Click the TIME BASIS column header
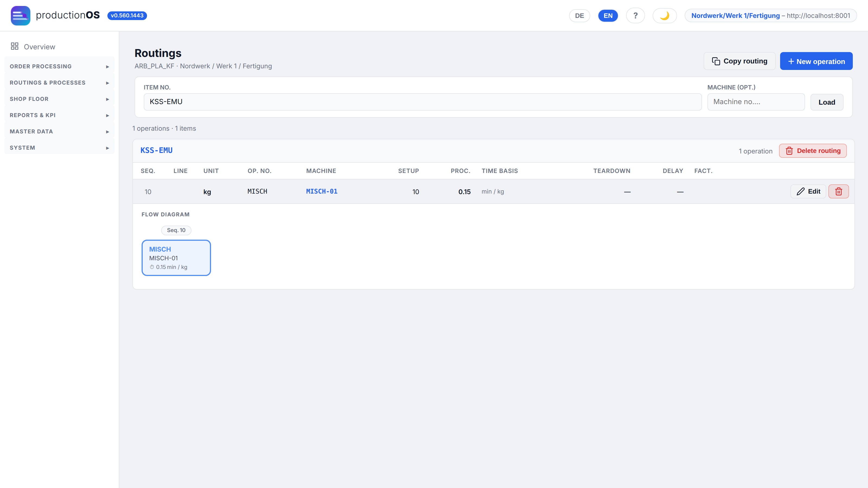 click(x=499, y=171)
